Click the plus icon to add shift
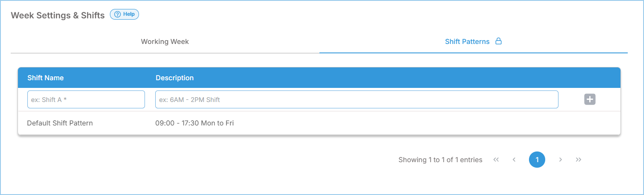Viewport: 644px width, 195px height. [x=590, y=99]
